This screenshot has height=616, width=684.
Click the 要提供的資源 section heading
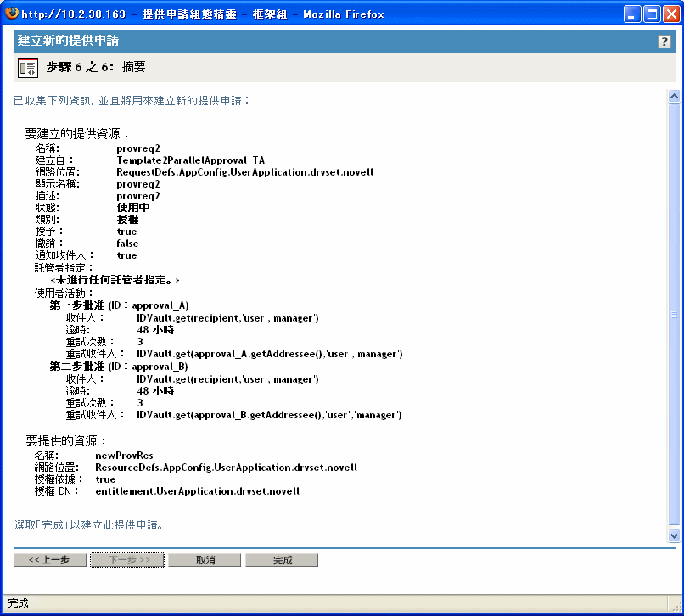pos(65,440)
